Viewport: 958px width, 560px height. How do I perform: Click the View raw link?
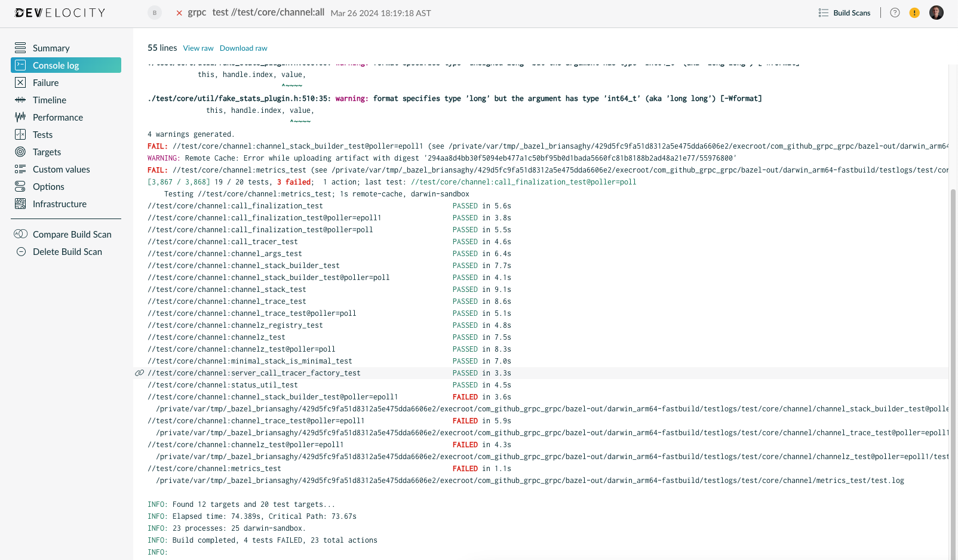198,48
